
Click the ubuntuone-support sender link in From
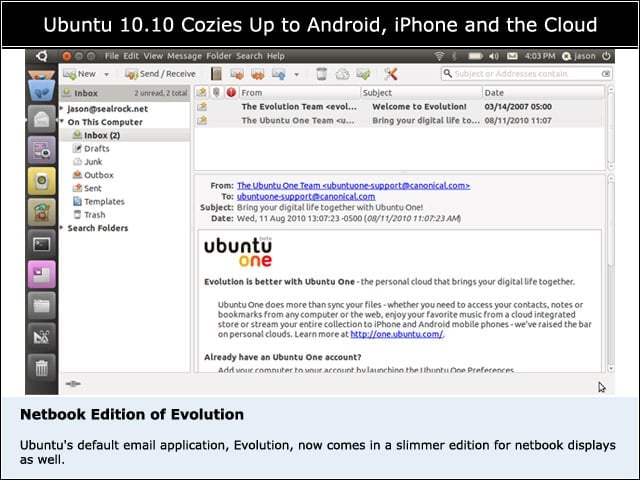[x=353, y=186]
